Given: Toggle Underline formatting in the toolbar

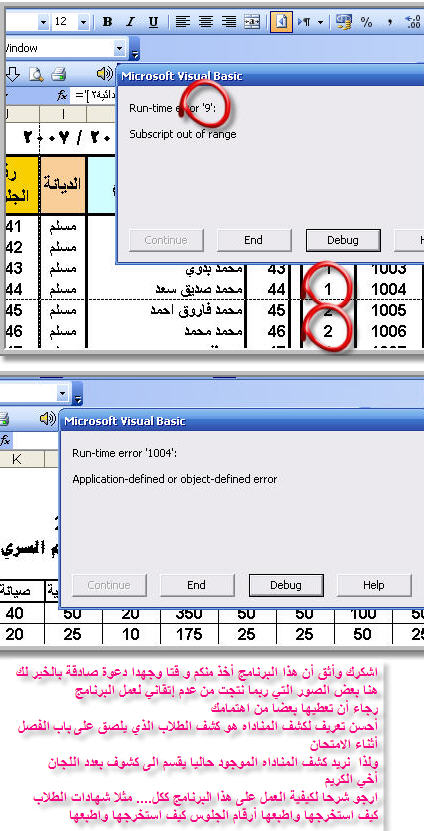Looking at the screenshot, I should click(x=153, y=22).
